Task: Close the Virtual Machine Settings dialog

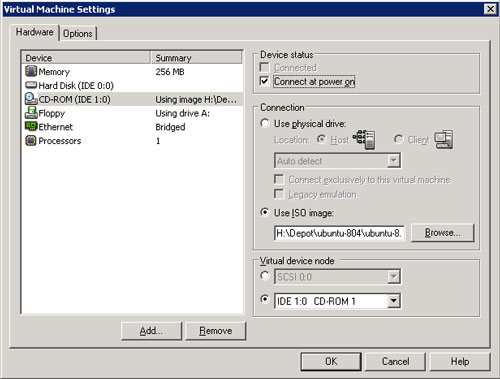Action: 490,9
